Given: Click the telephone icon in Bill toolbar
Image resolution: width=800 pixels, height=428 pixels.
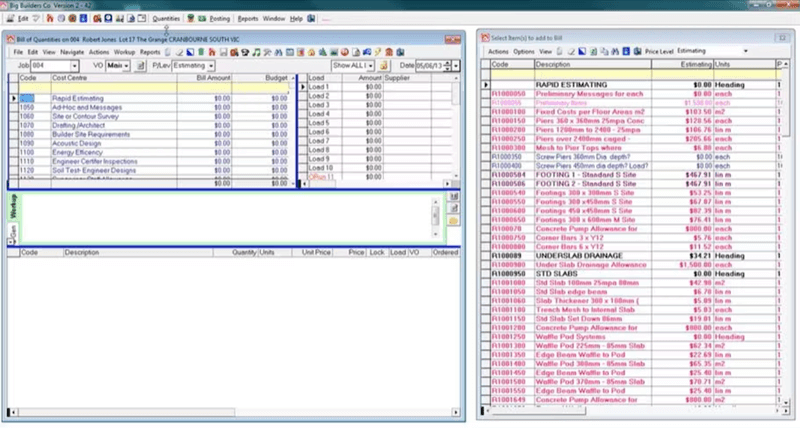Looking at the screenshot, I should 245,52.
